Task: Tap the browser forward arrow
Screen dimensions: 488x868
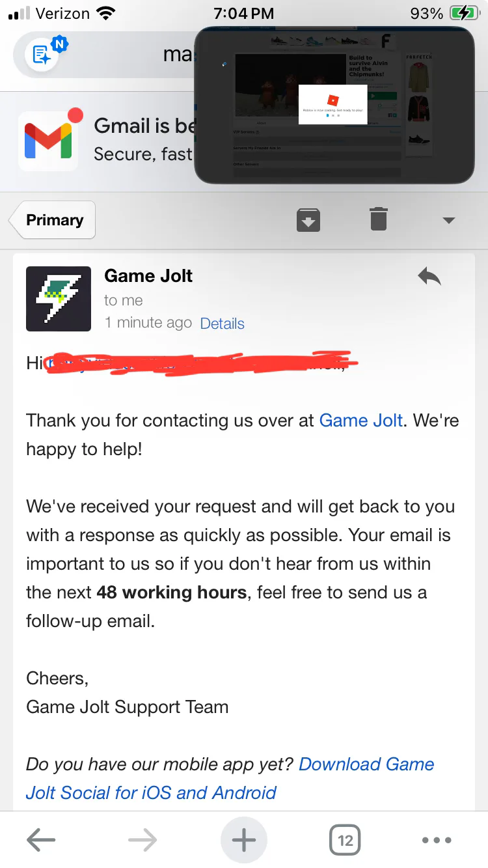Action: click(142, 840)
